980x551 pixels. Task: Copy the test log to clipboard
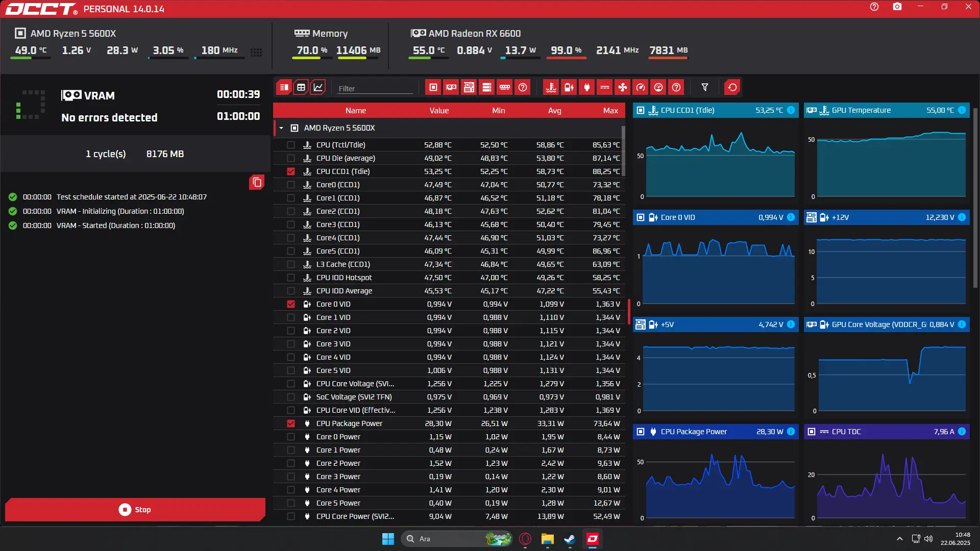click(x=257, y=182)
